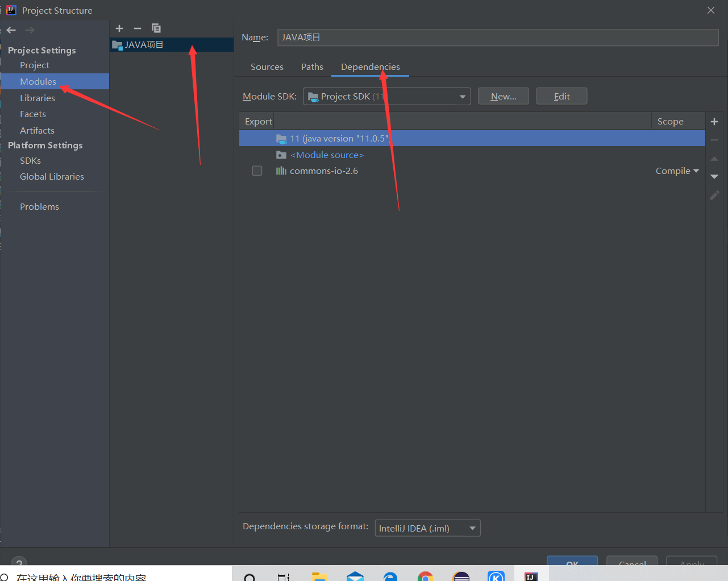This screenshot has height=581, width=728.
Task: Click the back navigation arrow
Action: coord(11,30)
